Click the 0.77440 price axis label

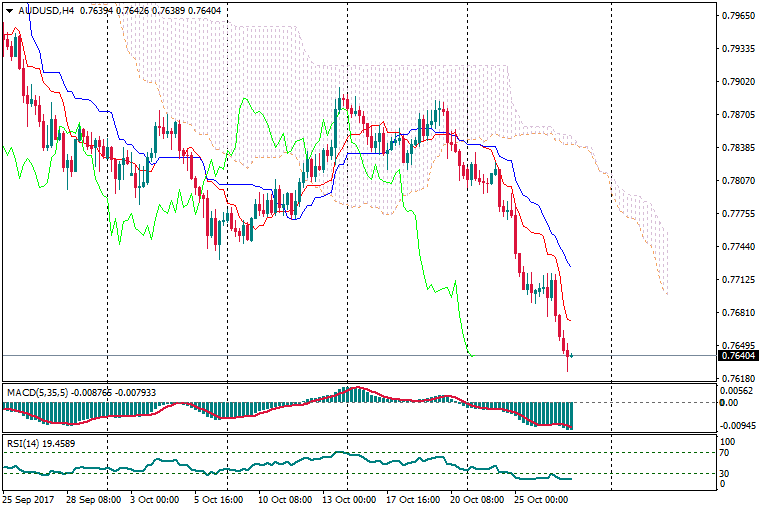pos(737,246)
